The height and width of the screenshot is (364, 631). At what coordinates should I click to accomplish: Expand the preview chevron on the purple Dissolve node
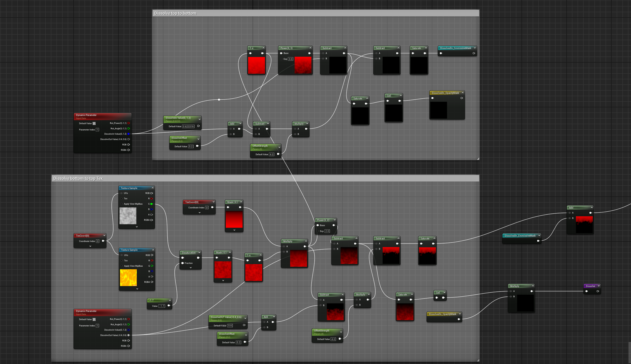[x=598, y=286]
